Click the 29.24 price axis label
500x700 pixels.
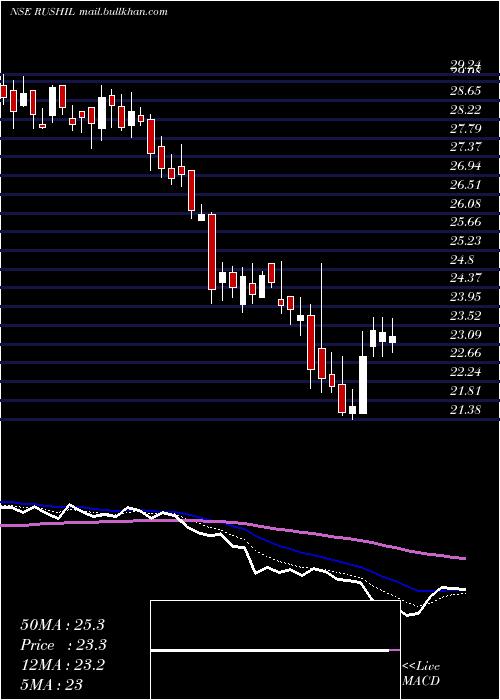pos(465,65)
